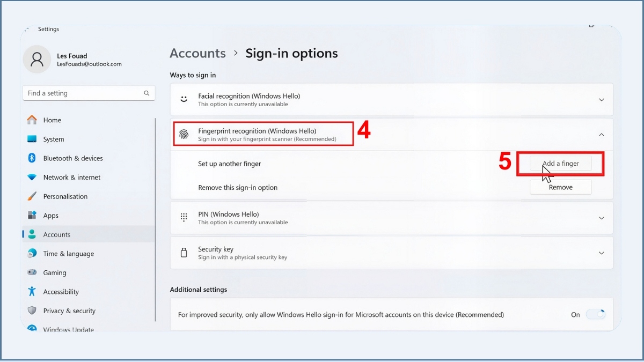Open the System settings category
644x362 pixels.
click(x=54, y=139)
